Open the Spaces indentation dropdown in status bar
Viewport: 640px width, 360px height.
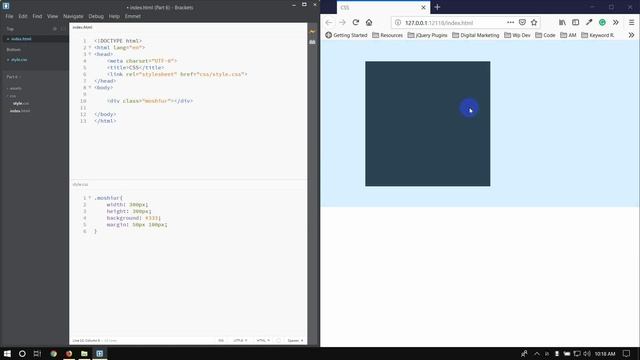[x=295, y=340]
